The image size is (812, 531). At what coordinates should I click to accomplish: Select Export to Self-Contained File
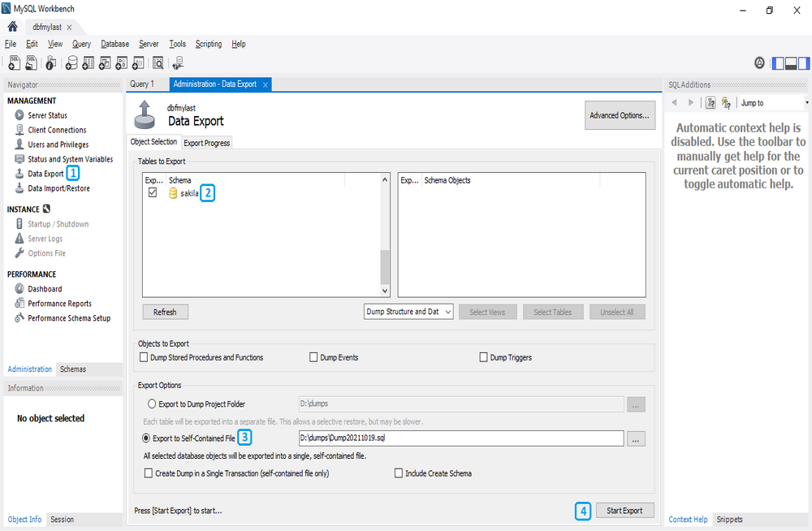[x=146, y=438]
